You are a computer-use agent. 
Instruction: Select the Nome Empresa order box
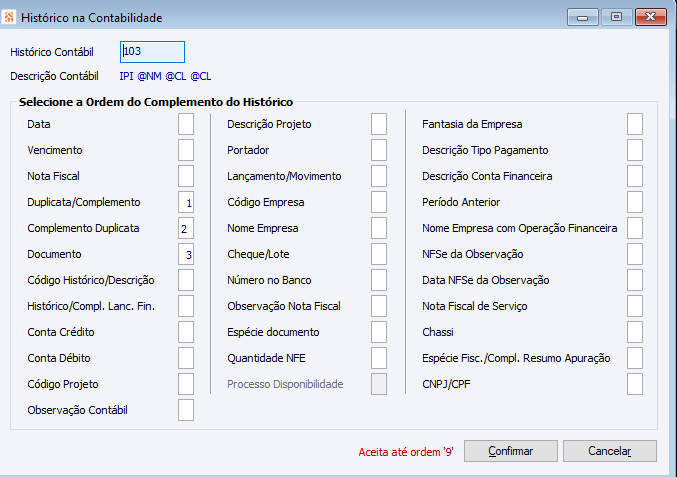click(x=379, y=228)
